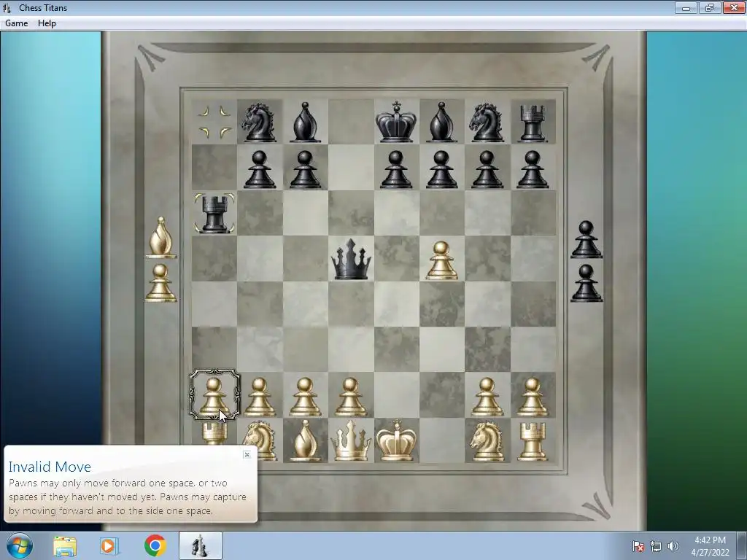The width and height of the screenshot is (747, 560).
Task: Open the Game menu
Action: 16,23
